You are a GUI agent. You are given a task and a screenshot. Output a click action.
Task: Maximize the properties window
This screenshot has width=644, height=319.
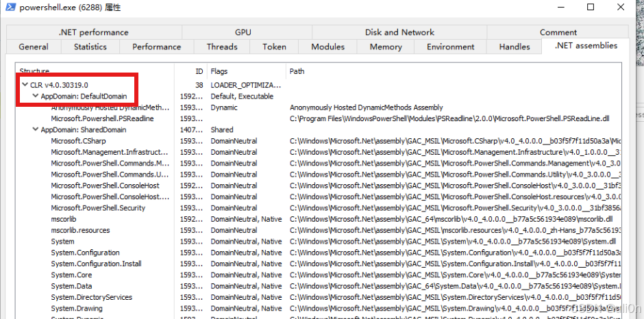click(590, 7)
